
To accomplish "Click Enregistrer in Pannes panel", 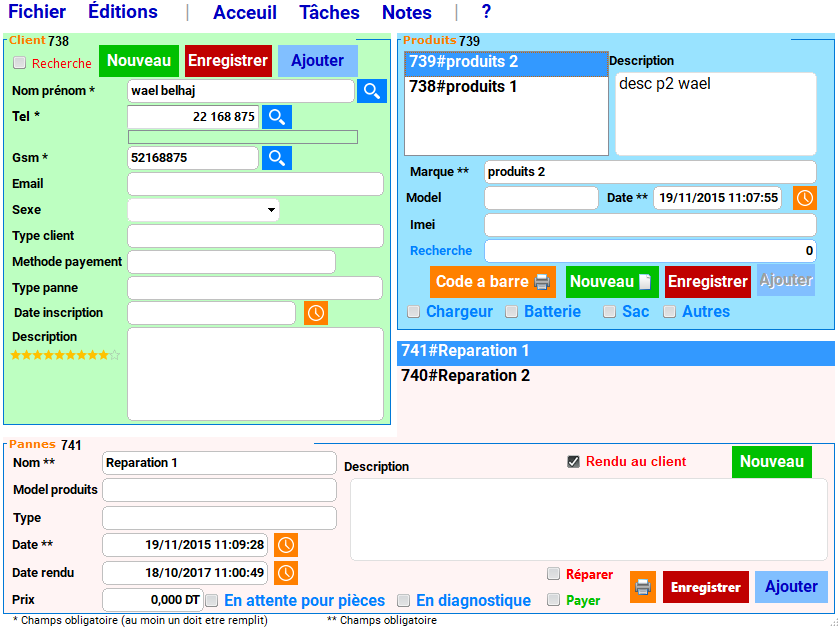I will (706, 587).
